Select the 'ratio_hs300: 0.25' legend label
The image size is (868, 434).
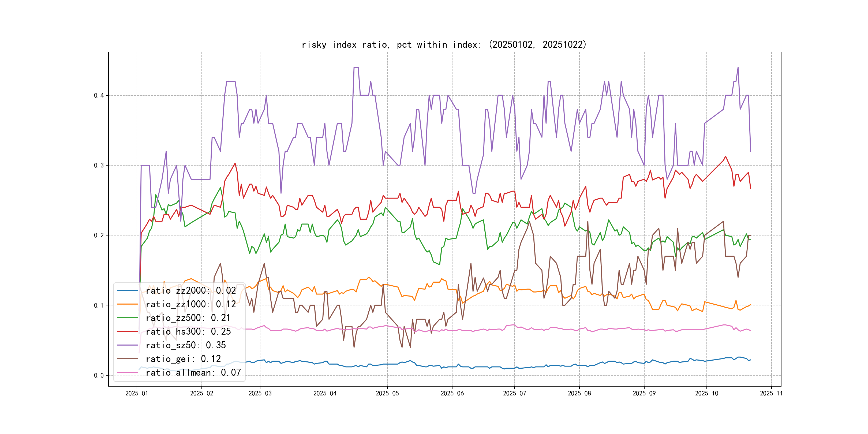(x=188, y=332)
